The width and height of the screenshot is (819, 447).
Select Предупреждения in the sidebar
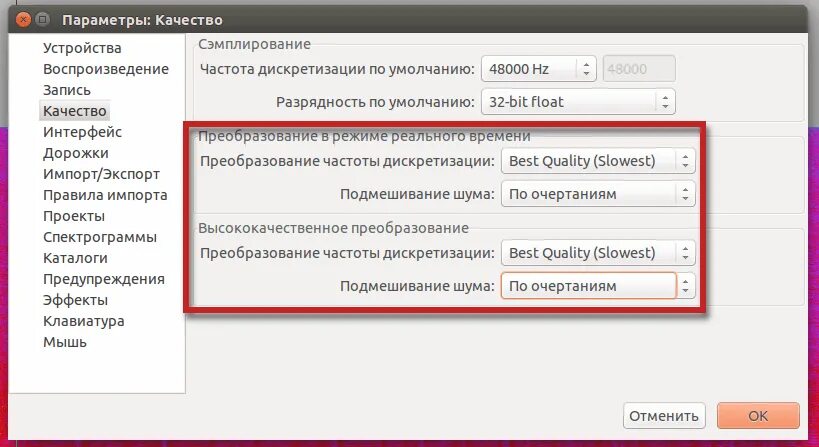coord(104,279)
